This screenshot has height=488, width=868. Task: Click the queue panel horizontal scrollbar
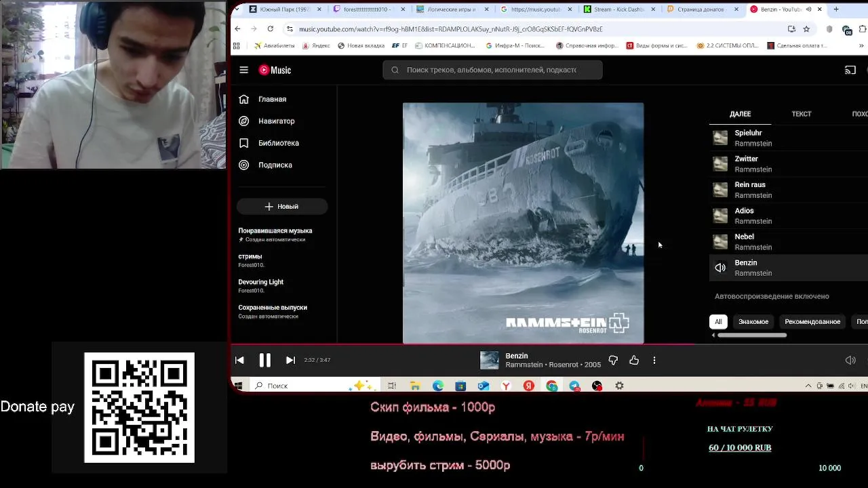coord(751,335)
